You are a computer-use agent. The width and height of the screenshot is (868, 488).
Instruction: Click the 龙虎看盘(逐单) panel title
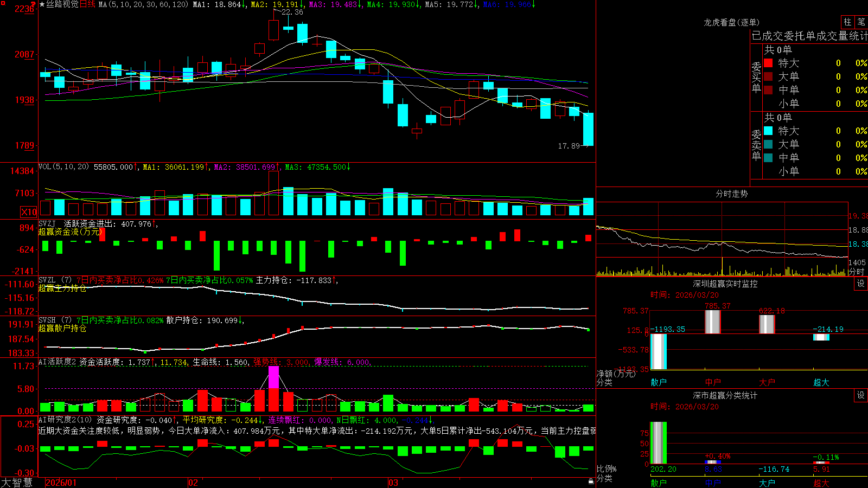(x=731, y=22)
